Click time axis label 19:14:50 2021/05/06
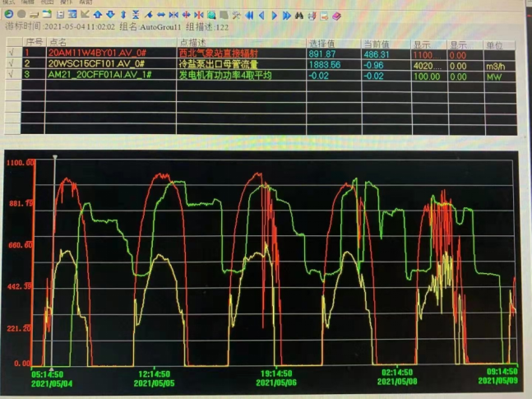 [276, 378]
